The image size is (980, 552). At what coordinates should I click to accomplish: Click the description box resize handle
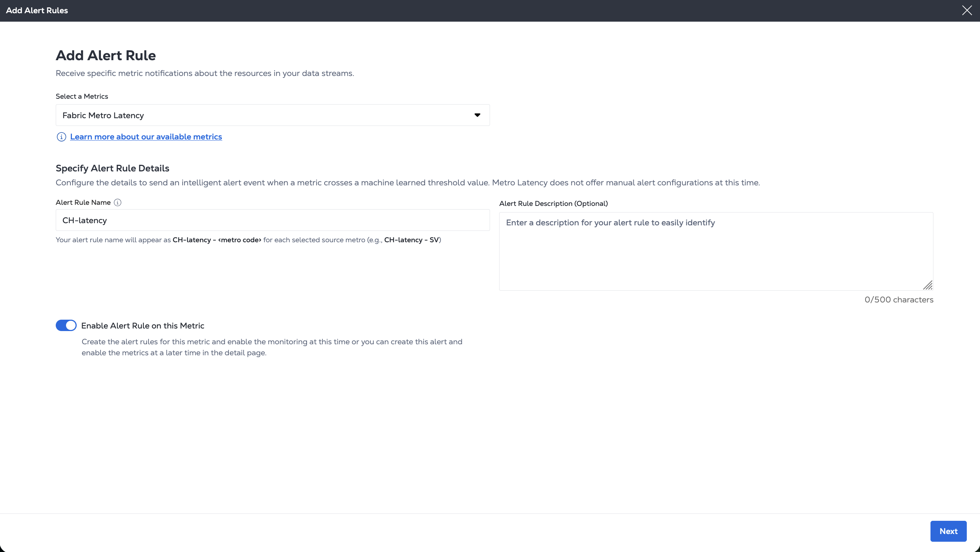coord(928,286)
